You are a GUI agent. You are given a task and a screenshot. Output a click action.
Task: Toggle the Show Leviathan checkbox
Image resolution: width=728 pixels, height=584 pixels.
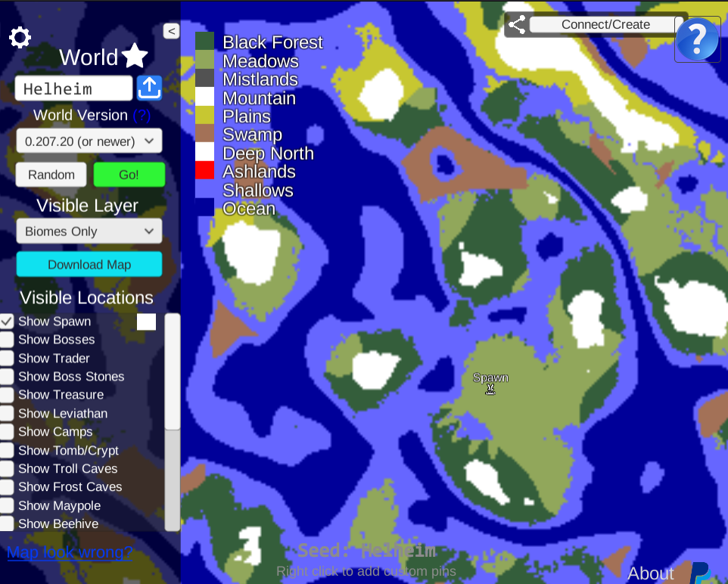(7, 413)
